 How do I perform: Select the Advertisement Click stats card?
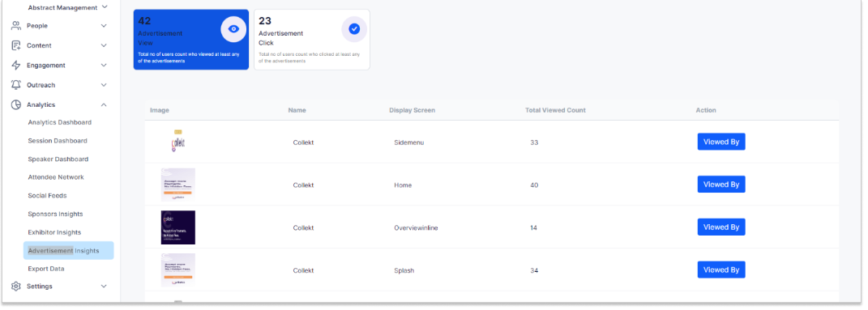(312, 39)
